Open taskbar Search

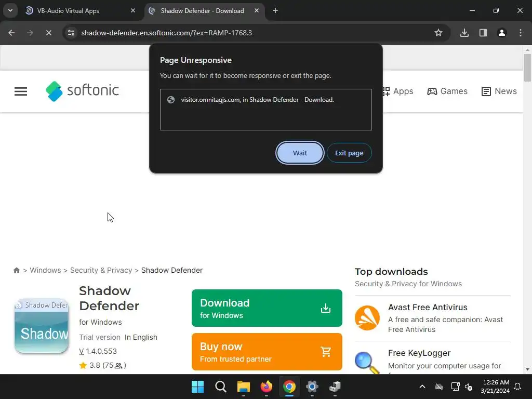(220, 387)
